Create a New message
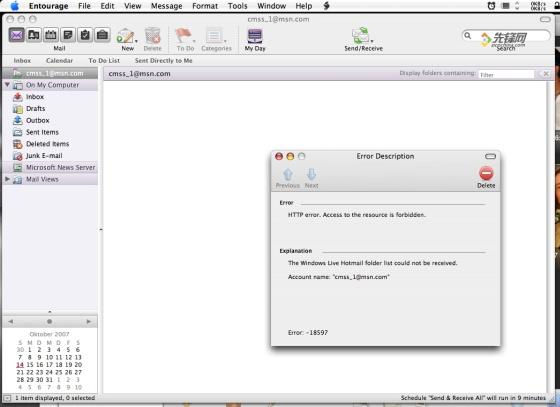560x407 pixels. 126,39
